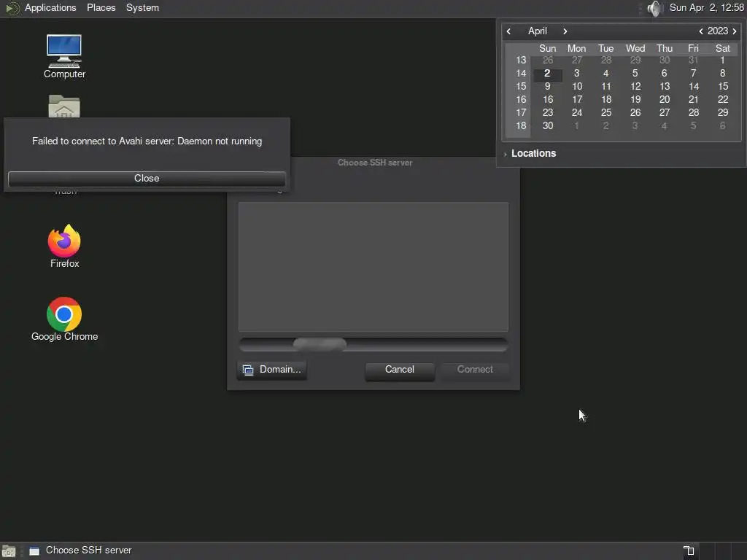The width and height of the screenshot is (747, 560).
Task: Select April 27 in the calendar
Action: (665, 113)
